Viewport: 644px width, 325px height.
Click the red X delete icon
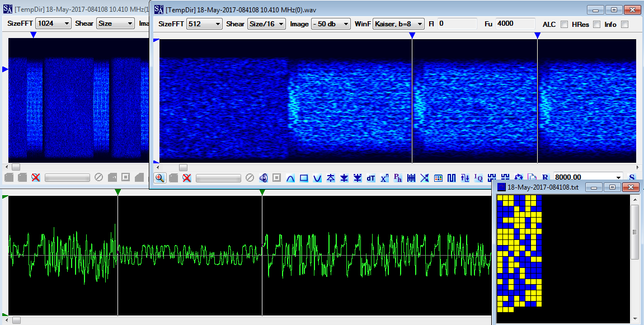[186, 177]
